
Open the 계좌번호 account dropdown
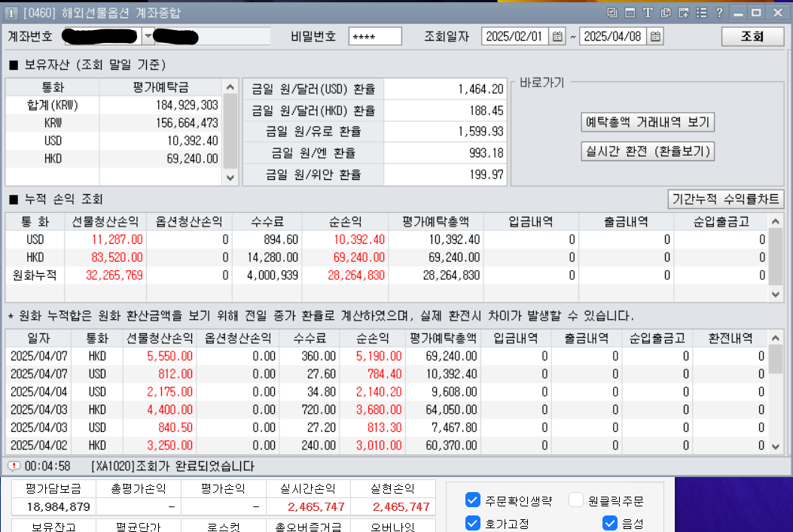[x=148, y=36]
